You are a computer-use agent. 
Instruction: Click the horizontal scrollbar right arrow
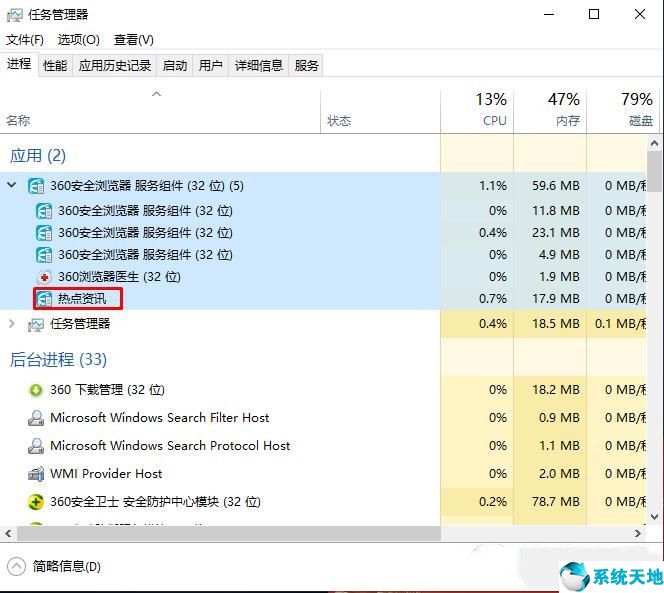pyautogui.click(x=638, y=533)
